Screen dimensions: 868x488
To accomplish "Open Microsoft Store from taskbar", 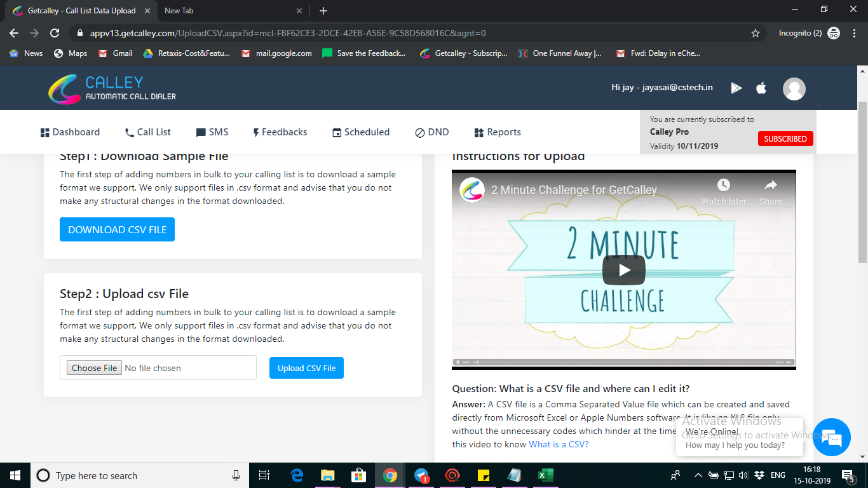I will [x=359, y=475].
